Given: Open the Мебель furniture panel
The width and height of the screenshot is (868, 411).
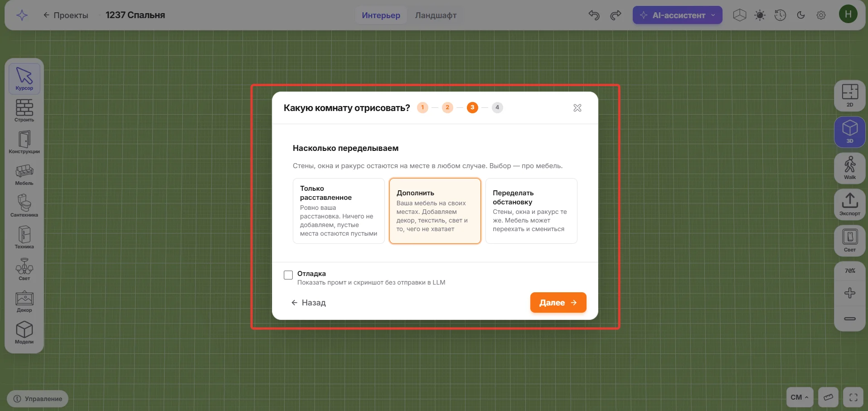Looking at the screenshot, I should tap(24, 174).
